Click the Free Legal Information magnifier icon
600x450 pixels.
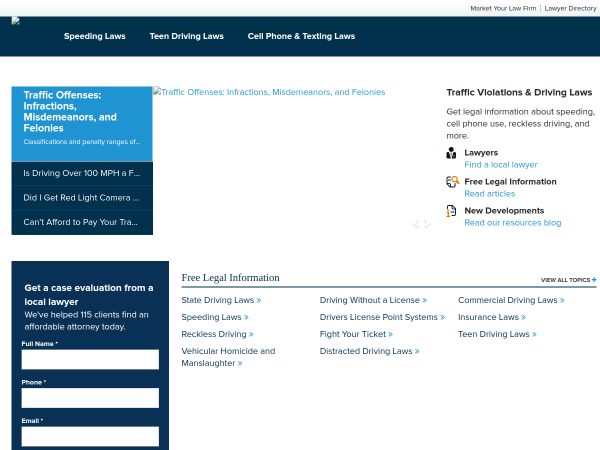click(x=452, y=181)
